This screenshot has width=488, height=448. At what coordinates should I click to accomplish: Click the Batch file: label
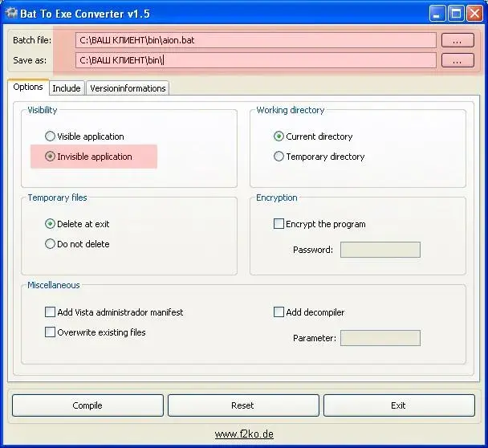coord(32,40)
